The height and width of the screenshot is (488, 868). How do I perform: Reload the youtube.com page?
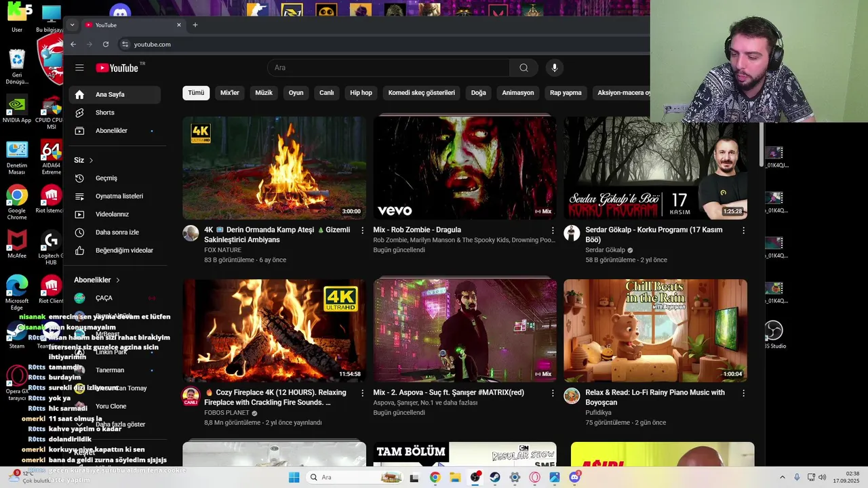click(106, 44)
